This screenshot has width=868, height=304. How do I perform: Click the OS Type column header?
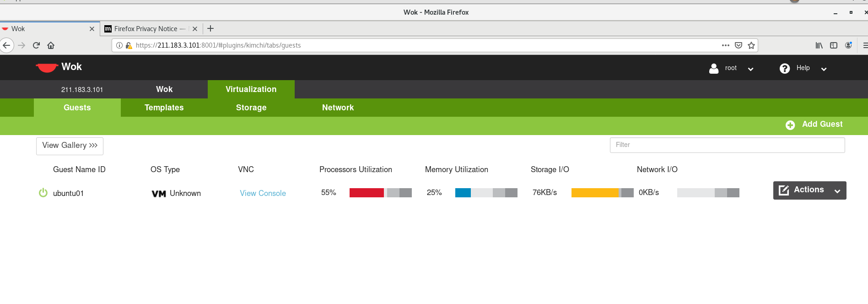(x=165, y=169)
